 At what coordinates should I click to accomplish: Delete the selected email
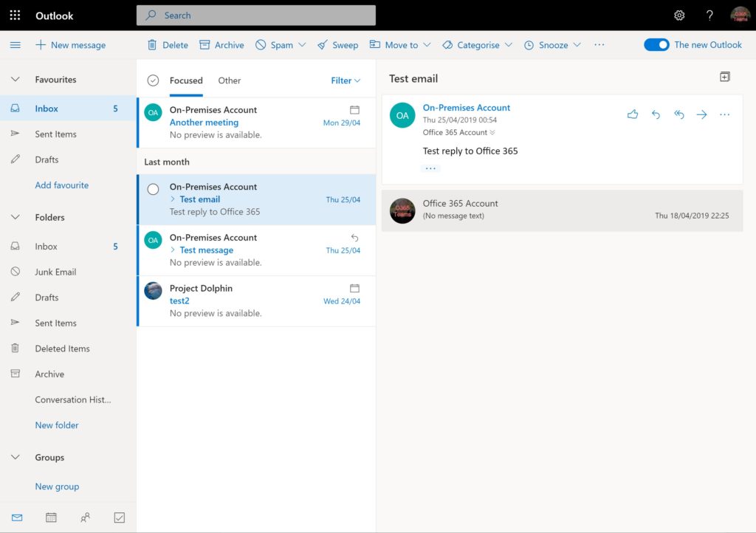click(x=168, y=45)
